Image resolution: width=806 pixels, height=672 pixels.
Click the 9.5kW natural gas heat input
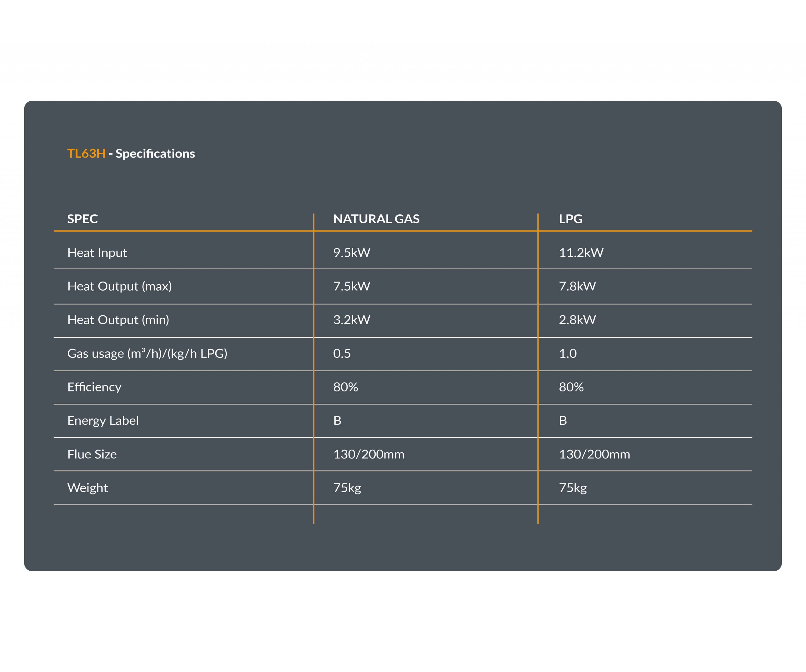tap(352, 253)
